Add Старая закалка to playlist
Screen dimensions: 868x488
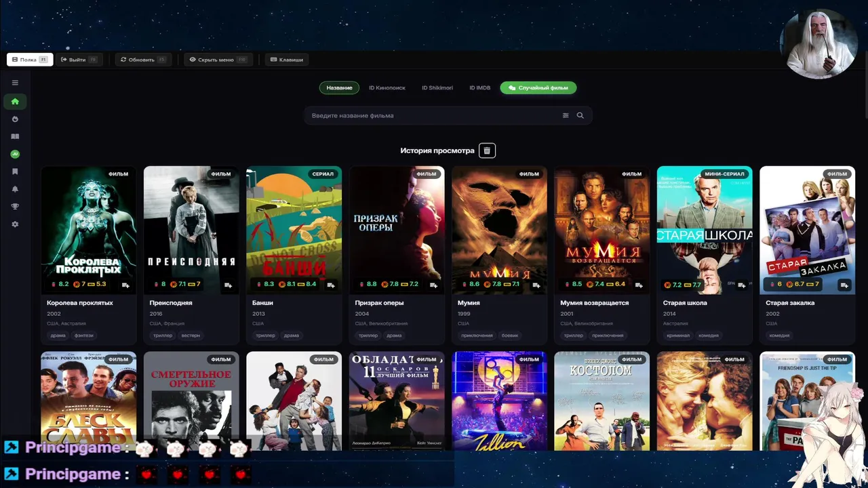(844, 285)
